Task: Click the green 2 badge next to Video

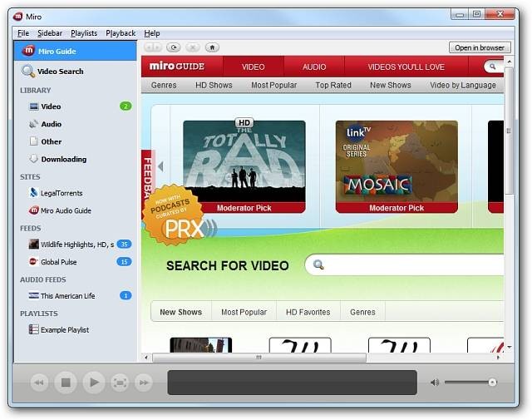Action: click(x=126, y=106)
